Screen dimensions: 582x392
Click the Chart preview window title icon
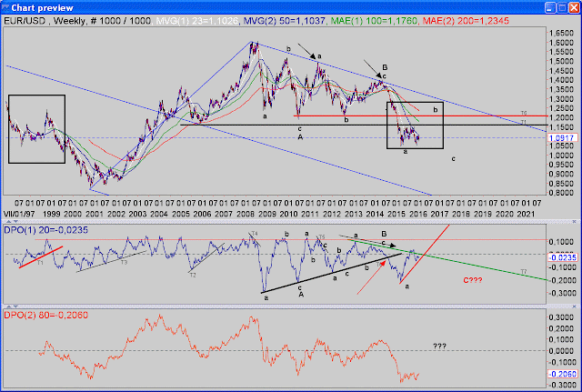coord(5,7)
